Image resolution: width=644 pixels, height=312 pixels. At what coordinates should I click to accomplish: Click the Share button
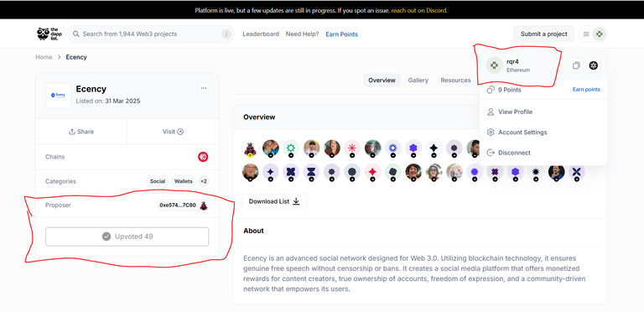(81, 132)
